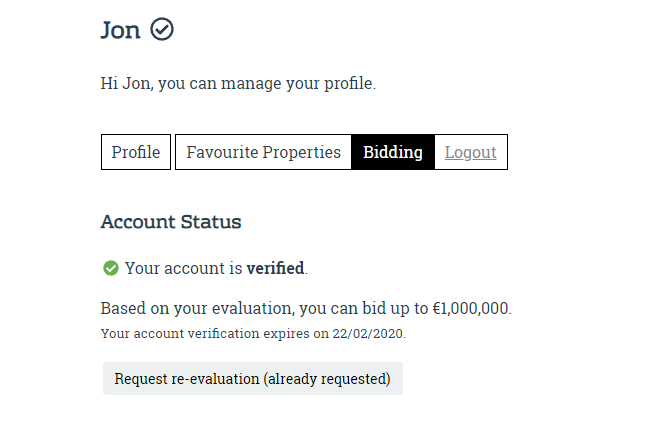
Task: Select the Bidding tab
Action: coord(392,152)
